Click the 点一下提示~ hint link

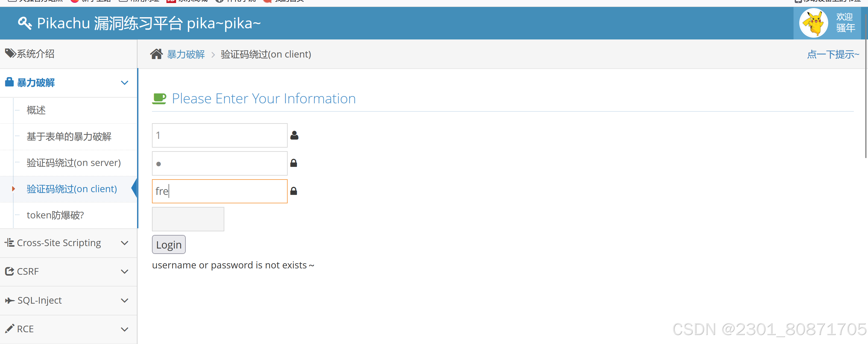point(833,54)
